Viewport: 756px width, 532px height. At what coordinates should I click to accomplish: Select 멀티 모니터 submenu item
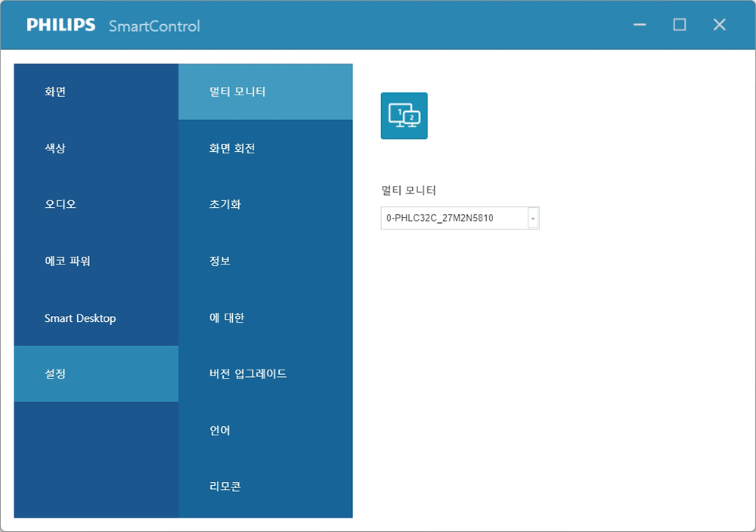click(265, 91)
